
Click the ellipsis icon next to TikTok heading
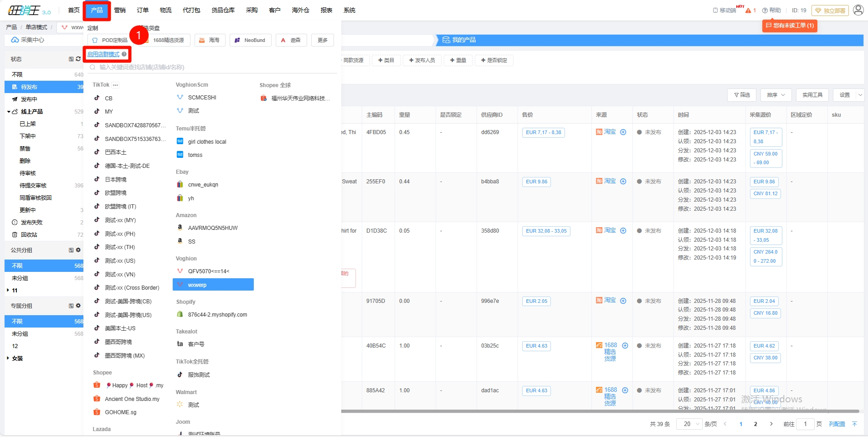(x=116, y=85)
